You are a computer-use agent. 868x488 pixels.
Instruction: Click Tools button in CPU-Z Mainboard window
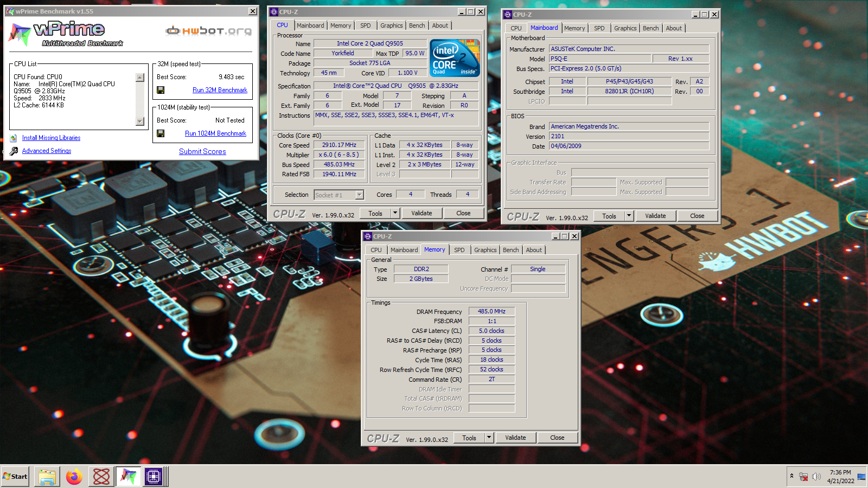point(609,216)
